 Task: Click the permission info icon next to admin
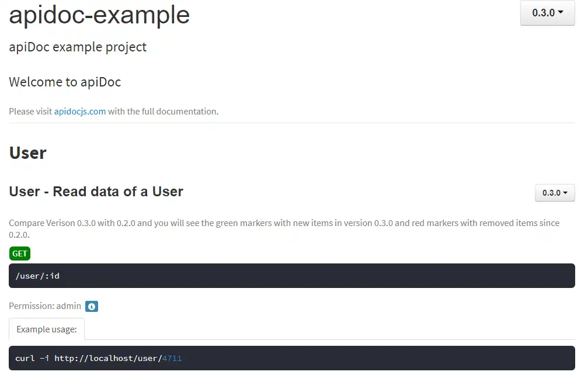(x=92, y=306)
